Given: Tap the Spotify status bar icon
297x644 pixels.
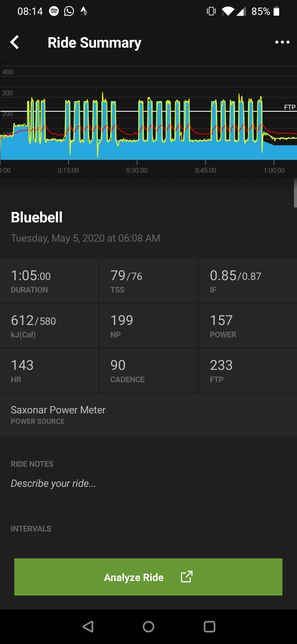Looking at the screenshot, I should (x=54, y=11).
